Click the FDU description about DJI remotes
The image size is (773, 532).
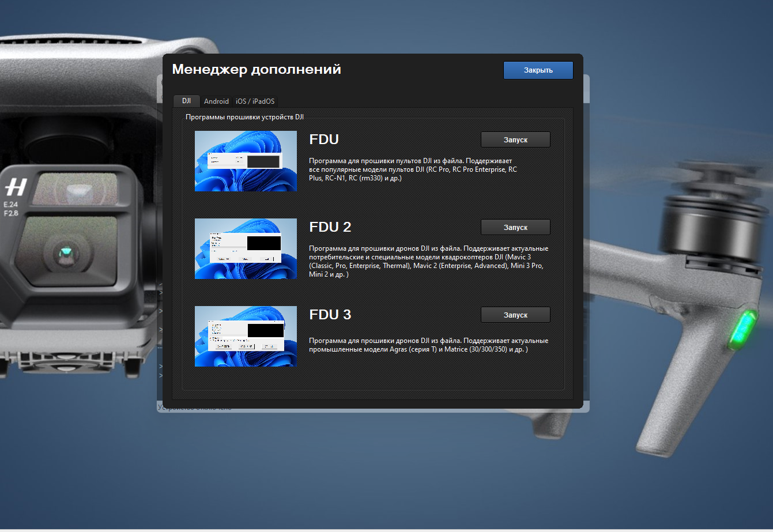coord(413,169)
